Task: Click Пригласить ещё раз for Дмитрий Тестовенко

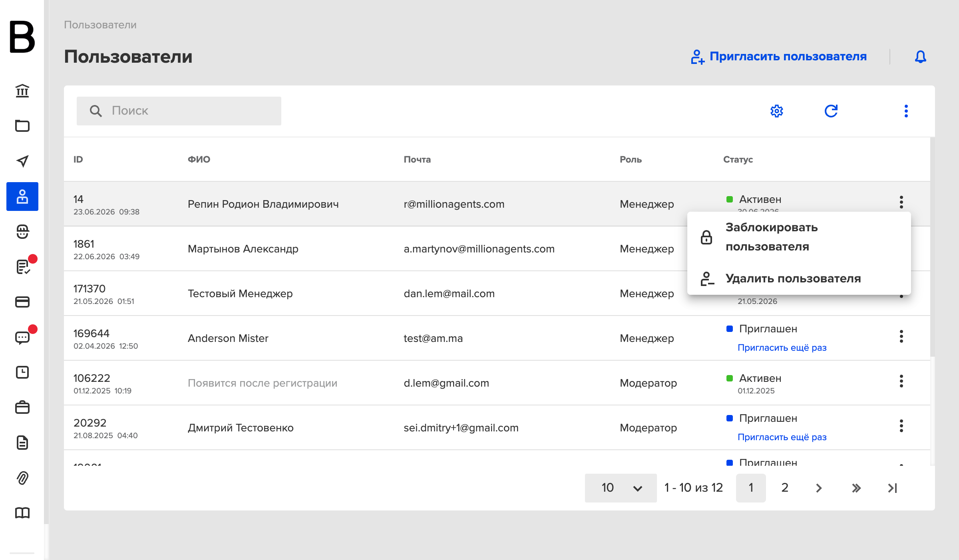Action: pos(782,437)
